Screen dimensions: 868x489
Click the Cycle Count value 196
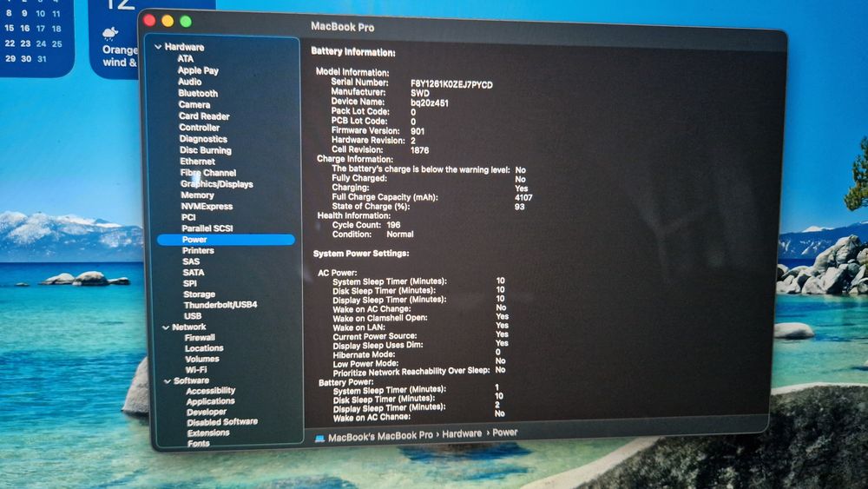[393, 225]
